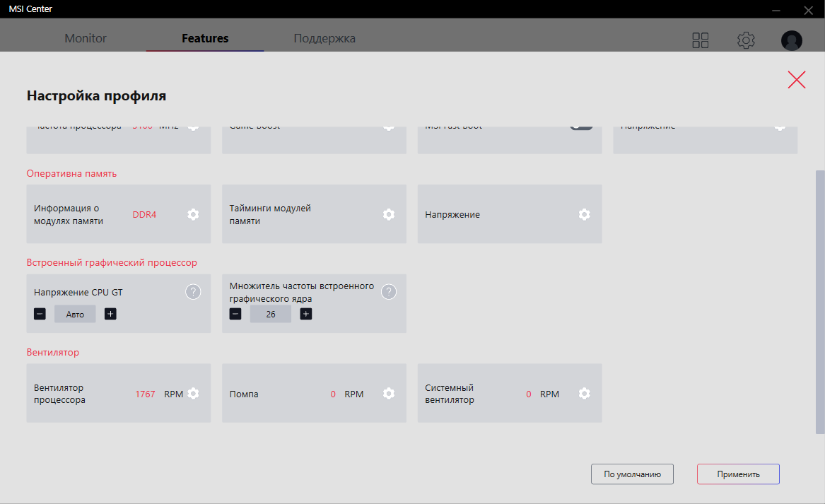The image size is (825, 504).
Task: Open CPU fan settings gear
Action: coord(193,394)
